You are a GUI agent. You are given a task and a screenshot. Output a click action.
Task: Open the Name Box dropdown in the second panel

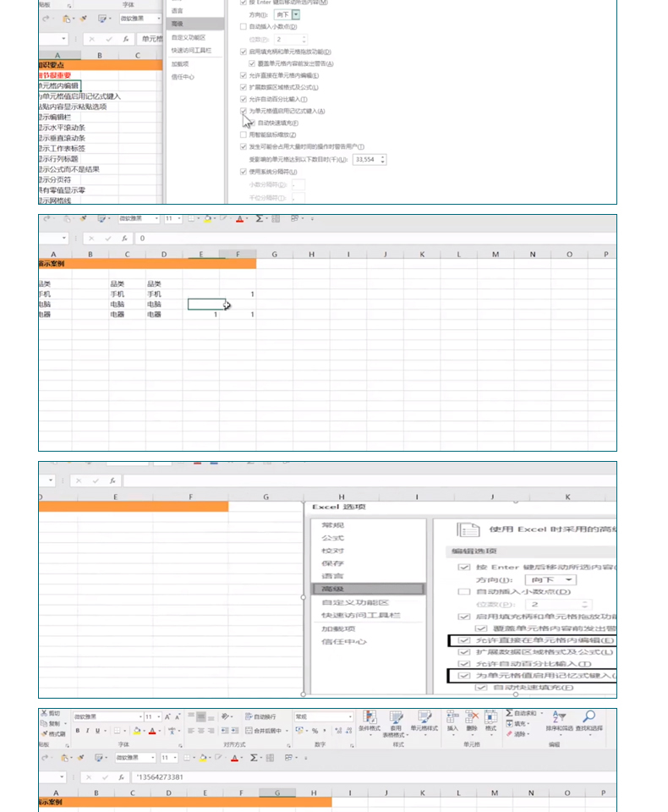click(63, 239)
